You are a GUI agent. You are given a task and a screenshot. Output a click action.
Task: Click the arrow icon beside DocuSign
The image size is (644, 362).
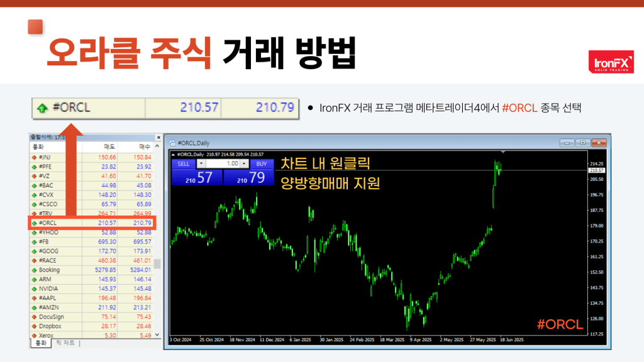35,317
